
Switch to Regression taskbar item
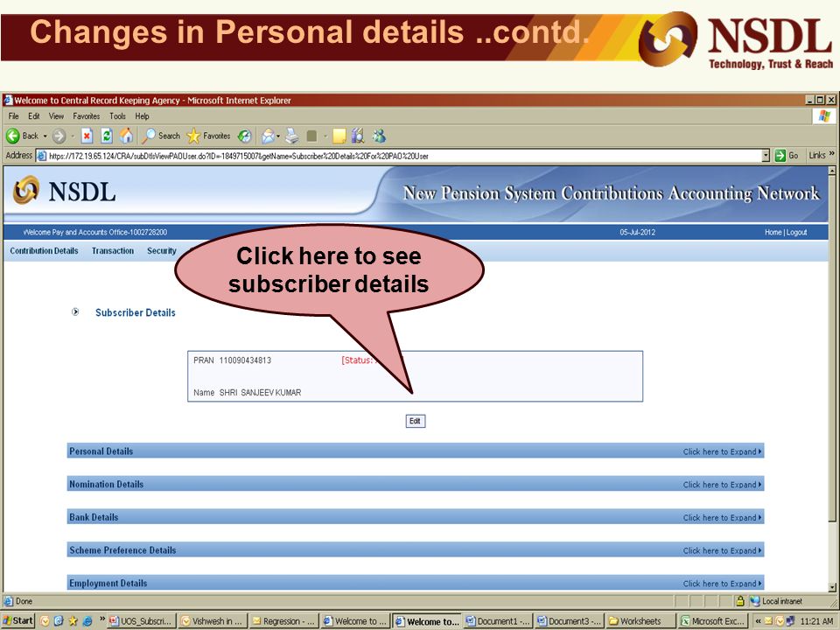(283, 621)
